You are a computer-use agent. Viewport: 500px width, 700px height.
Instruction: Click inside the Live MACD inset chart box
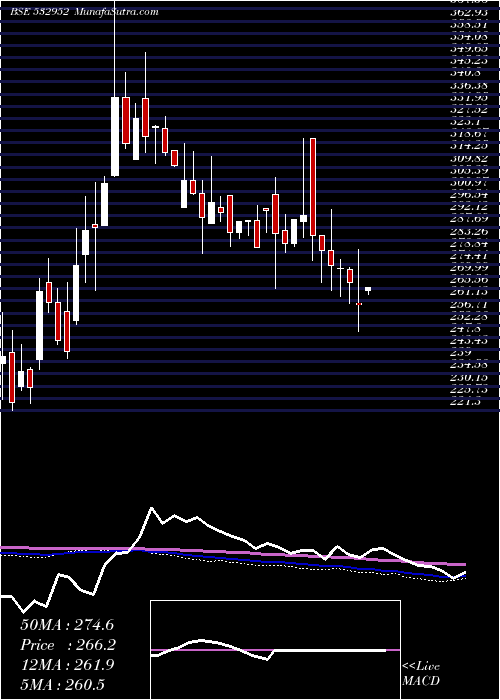pos(275,650)
